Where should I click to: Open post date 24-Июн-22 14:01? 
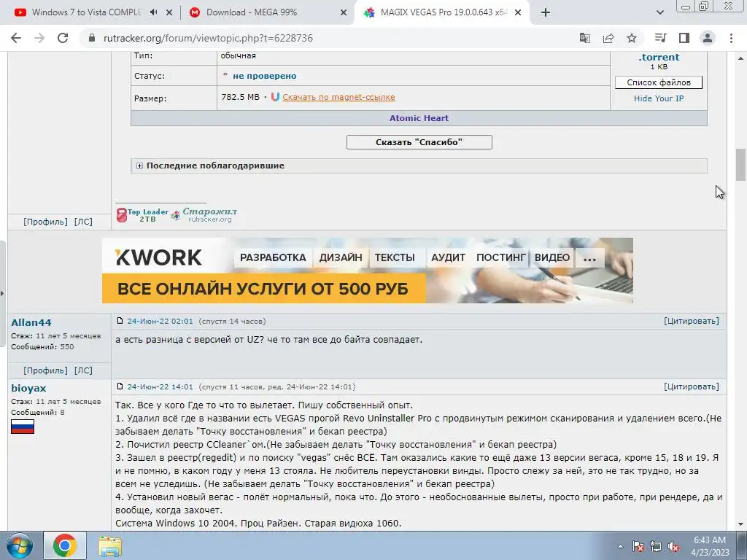click(x=160, y=387)
